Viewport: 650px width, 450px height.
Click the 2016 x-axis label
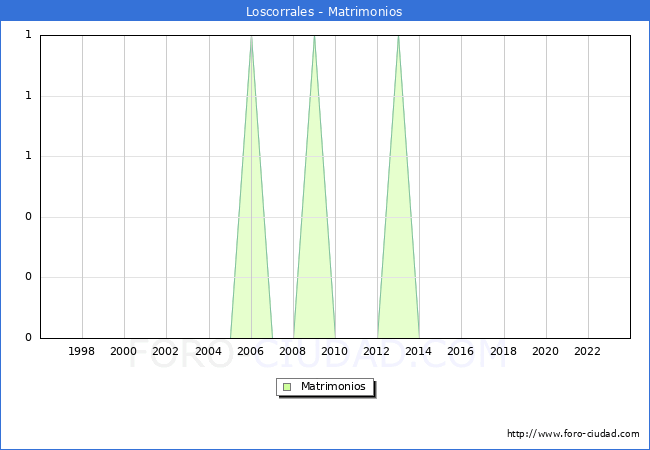click(461, 351)
